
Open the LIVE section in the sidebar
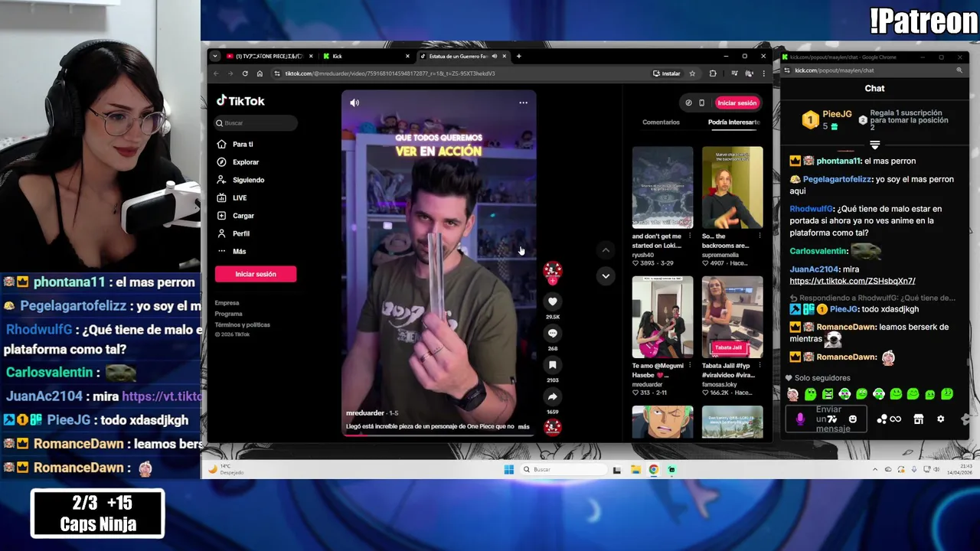(x=232, y=197)
